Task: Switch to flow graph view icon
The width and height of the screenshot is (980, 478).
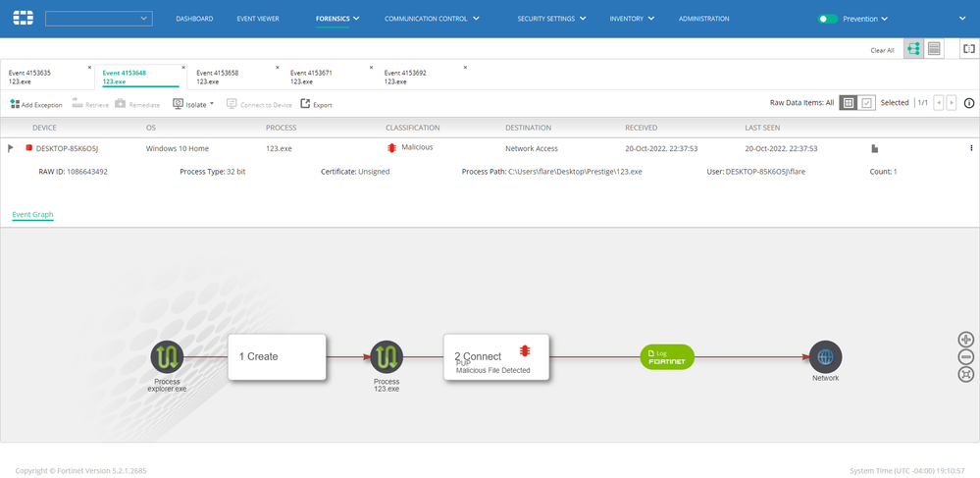Action: (x=913, y=49)
